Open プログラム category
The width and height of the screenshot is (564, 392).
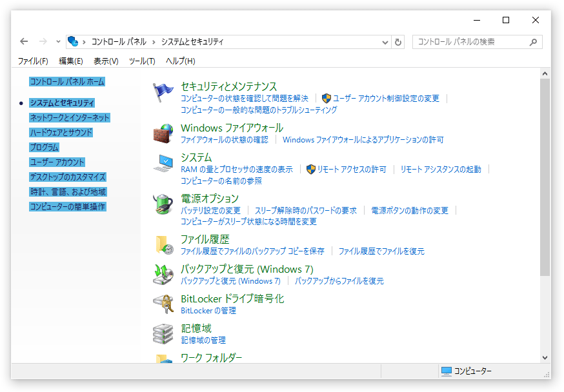coord(44,147)
